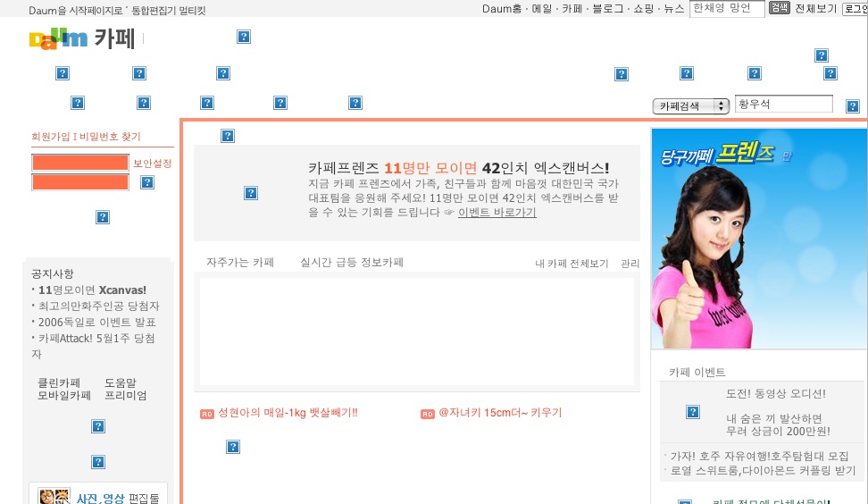This screenshot has height=504, width=868.
Task: Open the notice 11명모이면 Xcanvas!
Action: coord(92,290)
